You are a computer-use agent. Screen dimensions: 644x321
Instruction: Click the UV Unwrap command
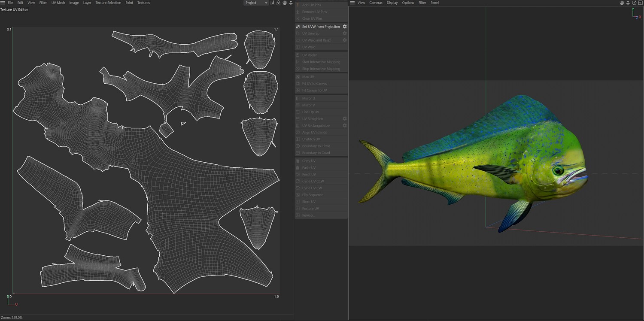click(310, 33)
